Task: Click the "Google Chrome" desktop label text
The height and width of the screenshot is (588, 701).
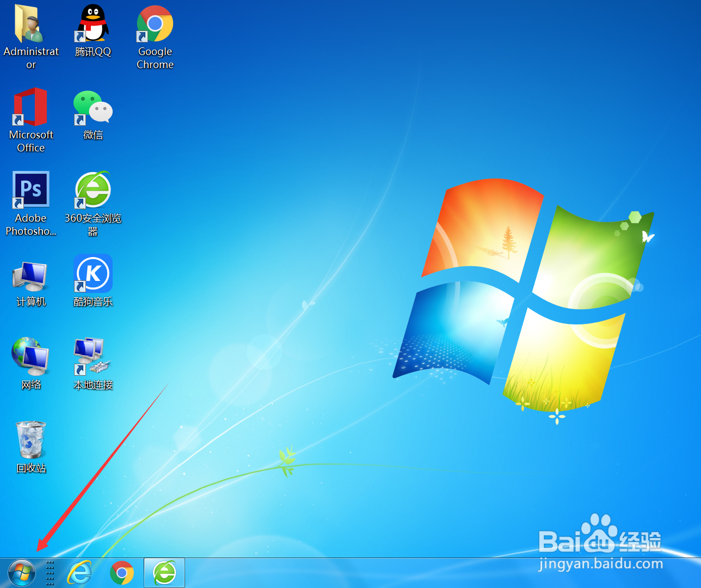Action: 155,58
